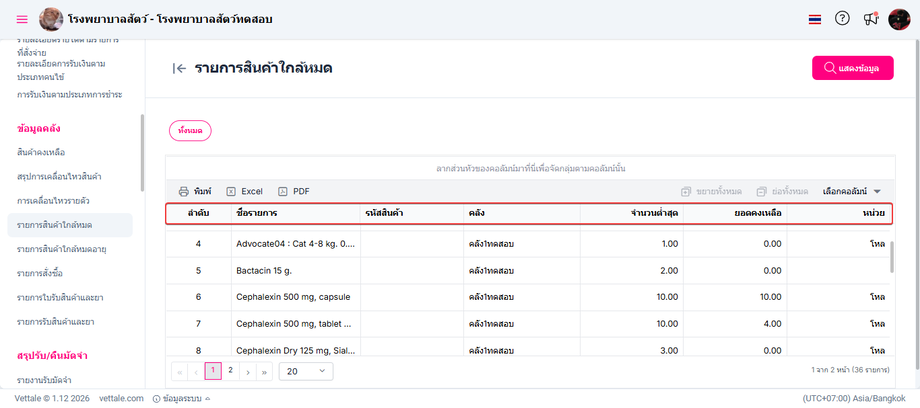Open รายงานรับมัดจำ in sidebar
This screenshot has height=408, width=920.
(45, 380)
